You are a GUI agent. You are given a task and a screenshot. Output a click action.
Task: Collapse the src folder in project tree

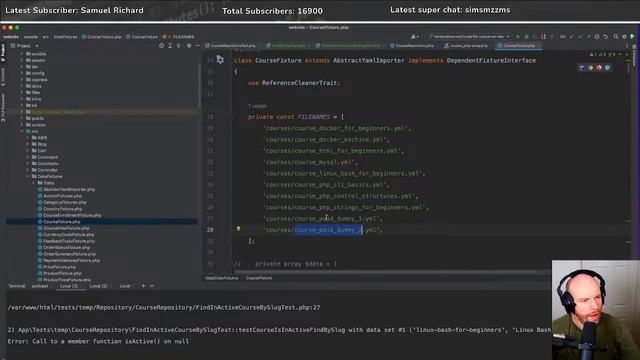tap(22, 131)
